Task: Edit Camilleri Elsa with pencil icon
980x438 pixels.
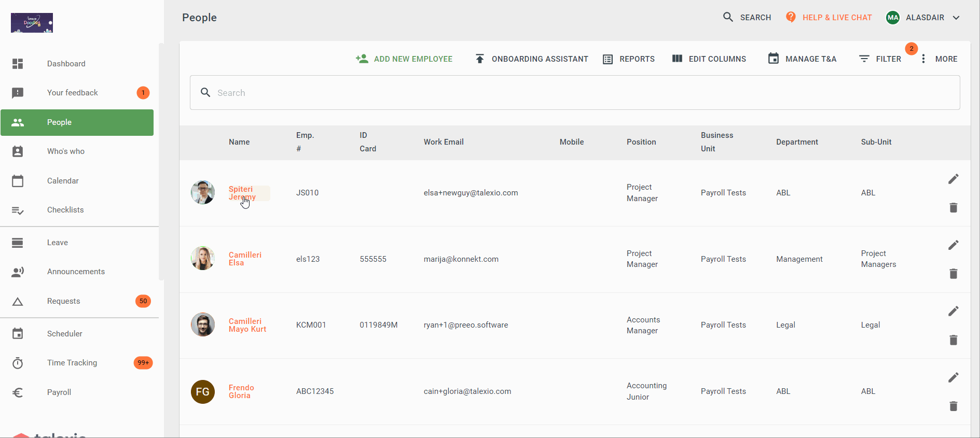Action: [954, 245]
